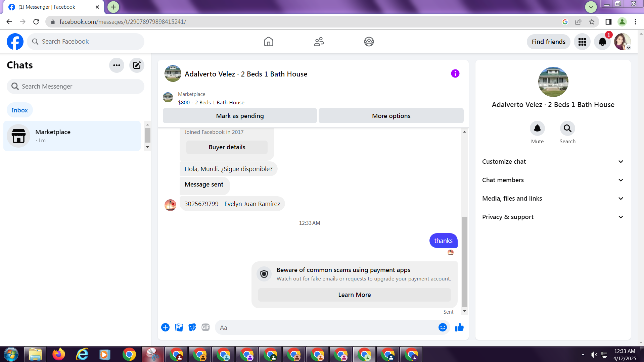Viewport: 644px width, 362px height.
Task: Click the conversation scrollbar up arrow
Action: [464, 132]
